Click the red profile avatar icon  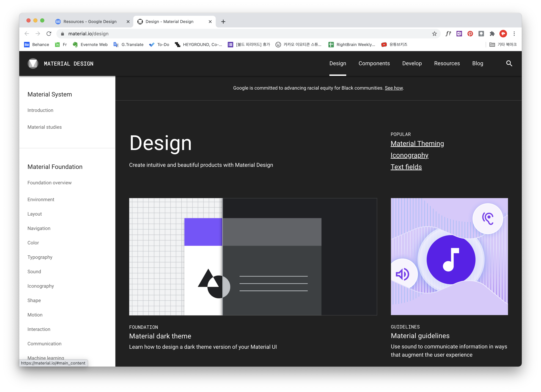(503, 34)
